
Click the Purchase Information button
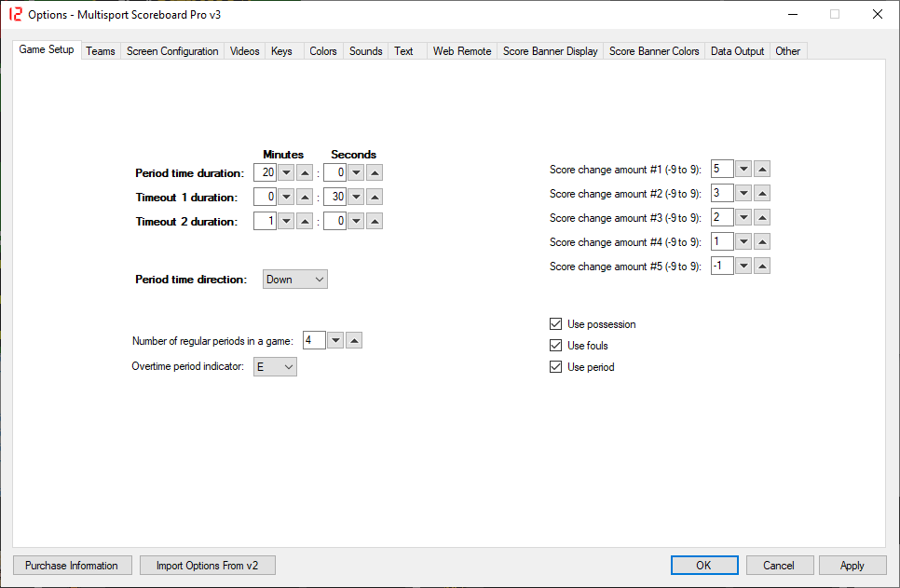pyautogui.click(x=72, y=566)
